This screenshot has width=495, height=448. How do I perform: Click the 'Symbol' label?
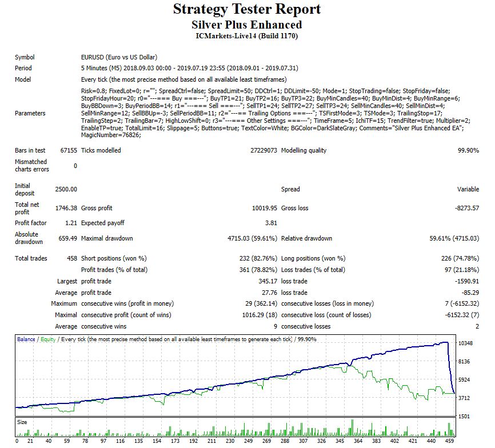tap(25, 57)
